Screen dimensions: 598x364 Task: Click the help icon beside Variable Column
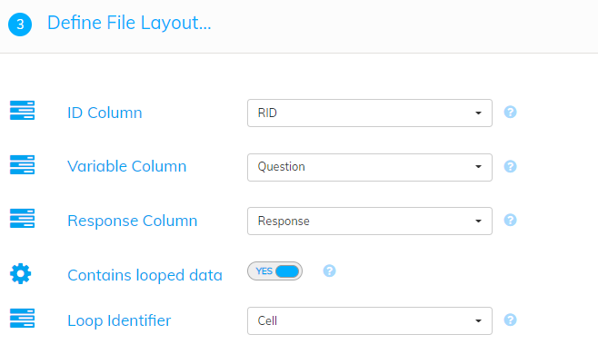pyautogui.click(x=510, y=166)
